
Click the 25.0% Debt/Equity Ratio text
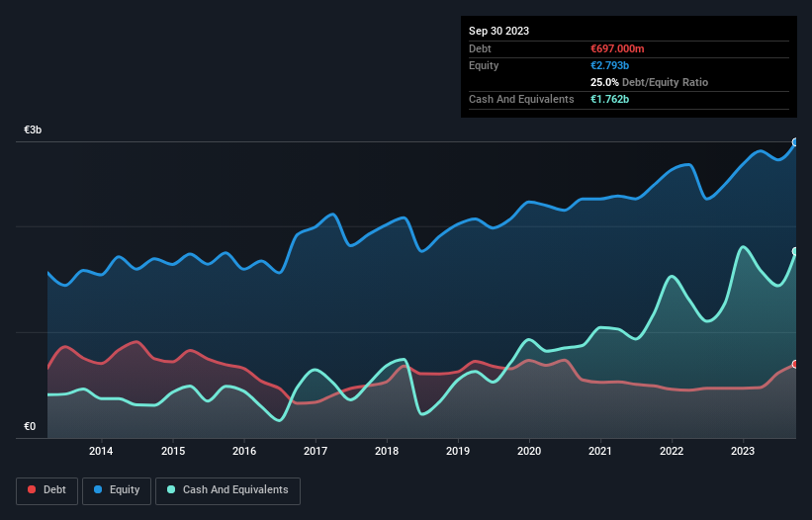coord(650,82)
